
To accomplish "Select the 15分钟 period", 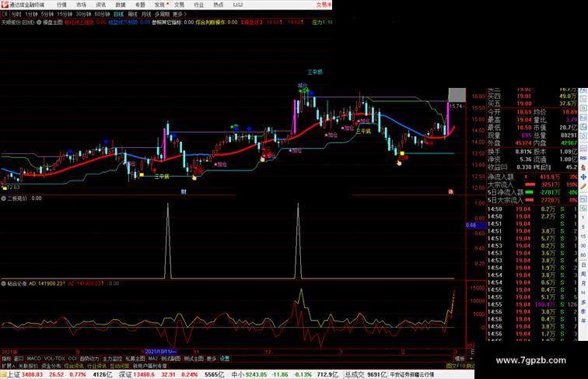I will 65,14.
